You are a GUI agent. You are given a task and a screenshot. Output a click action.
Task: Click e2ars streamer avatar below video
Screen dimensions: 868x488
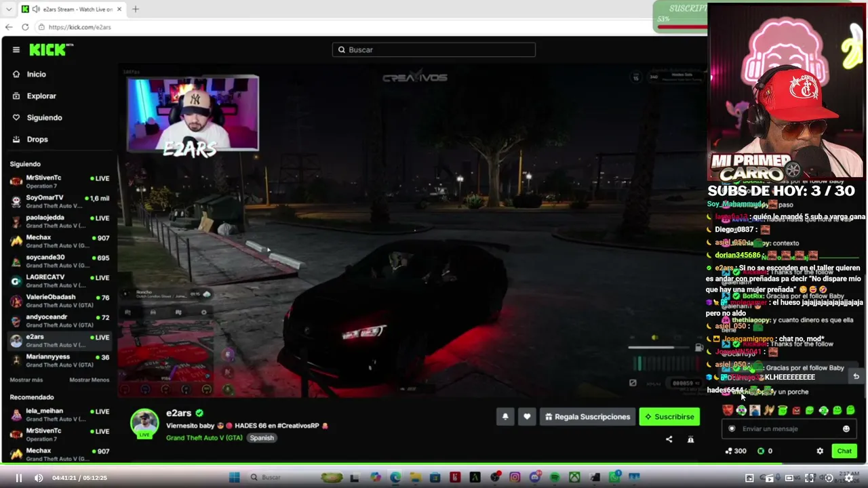click(x=144, y=424)
